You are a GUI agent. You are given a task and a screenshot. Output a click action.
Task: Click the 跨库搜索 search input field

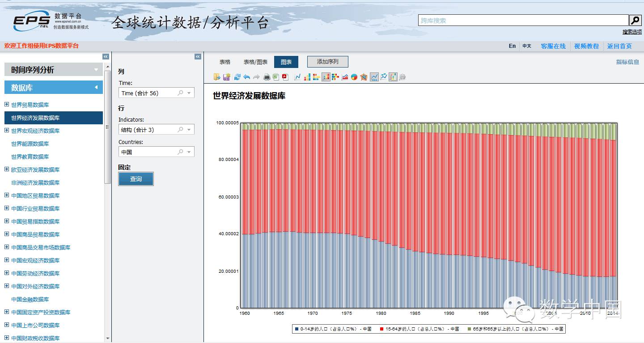523,20
